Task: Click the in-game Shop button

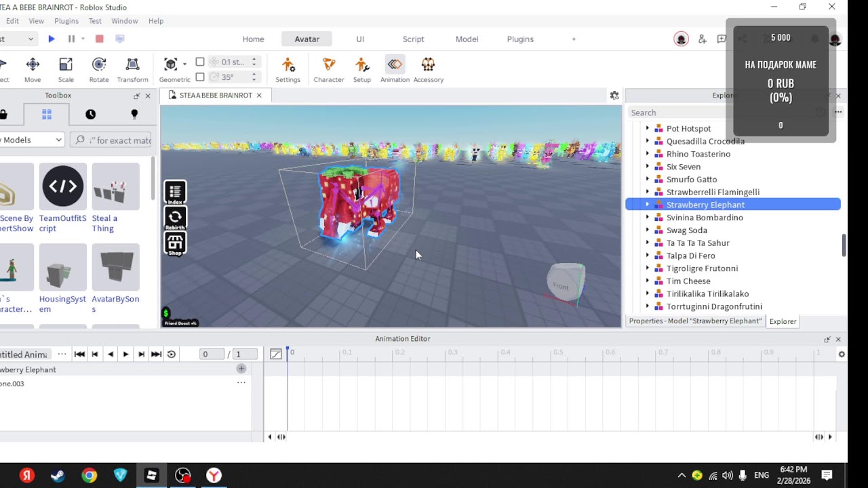Action: pos(175,243)
